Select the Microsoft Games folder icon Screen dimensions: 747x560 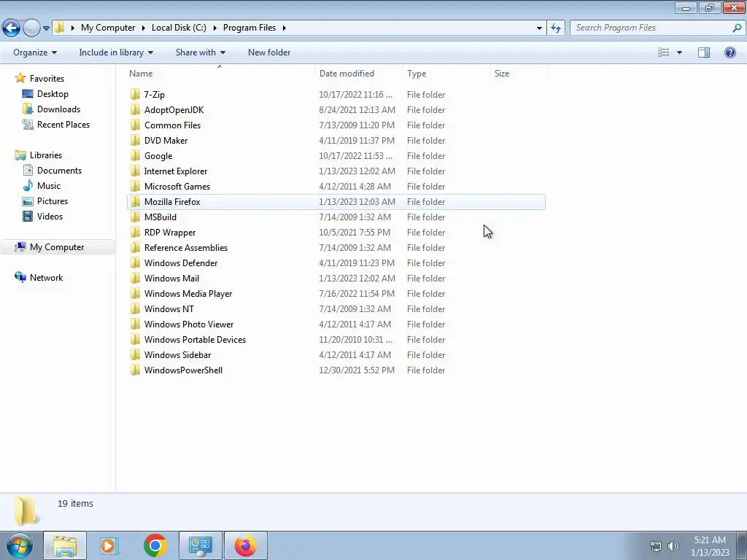point(135,186)
